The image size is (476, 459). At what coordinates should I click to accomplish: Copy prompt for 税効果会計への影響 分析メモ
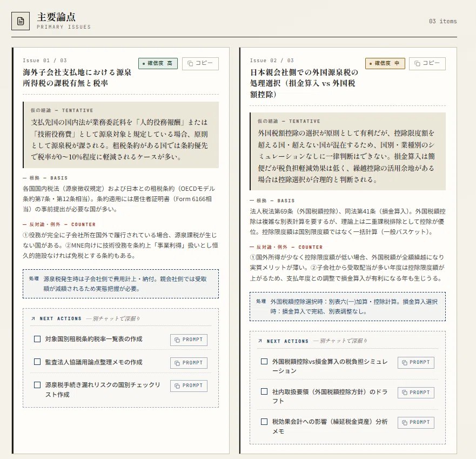pyautogui.click(x=416, y=423)
